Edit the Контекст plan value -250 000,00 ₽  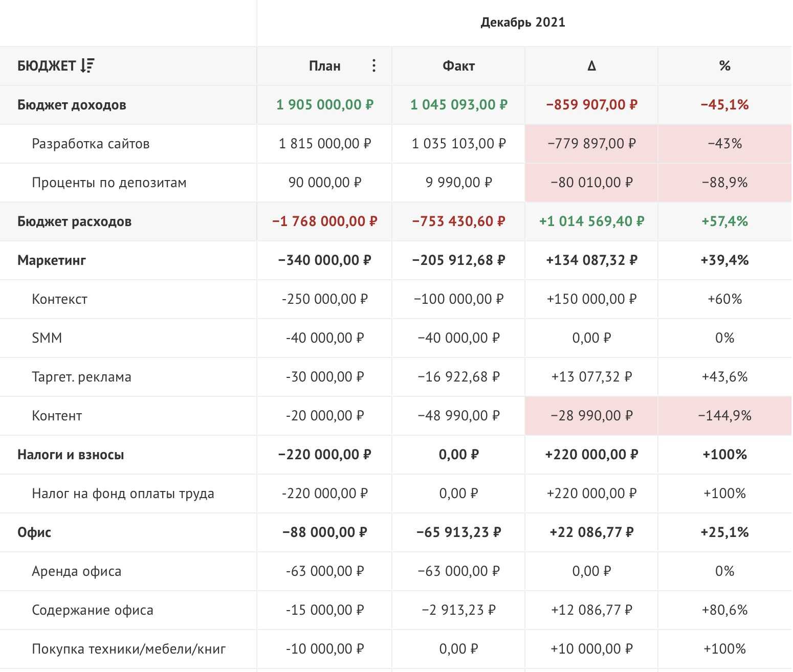(x=324, y=299)
